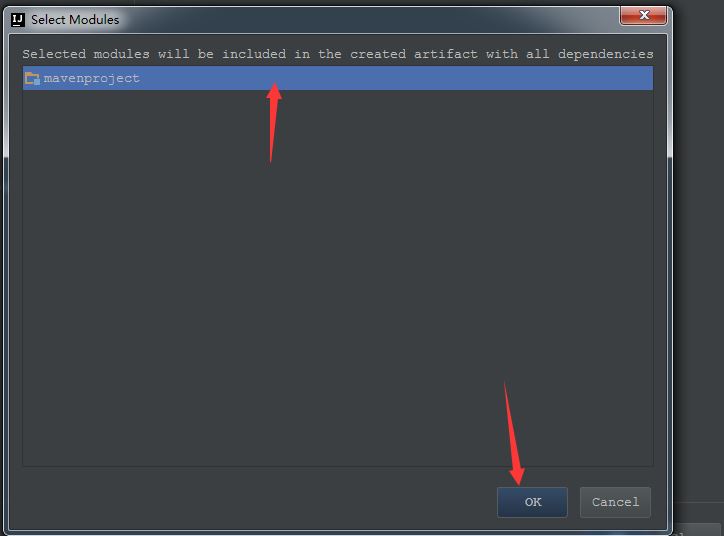Click the mavenproject module name text
The width and height of the screenshot is (724, 536).
coord(91,78)
